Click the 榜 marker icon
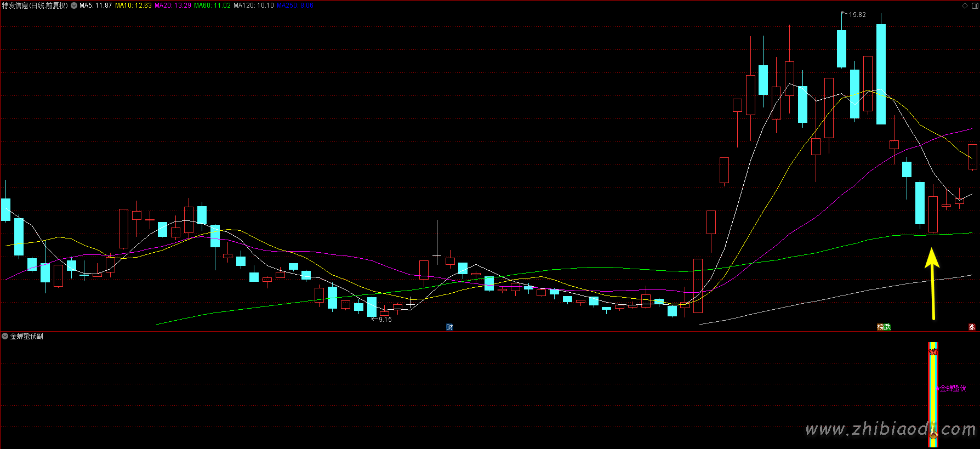This screenshot has width=980, height=449. pos(881,327)
